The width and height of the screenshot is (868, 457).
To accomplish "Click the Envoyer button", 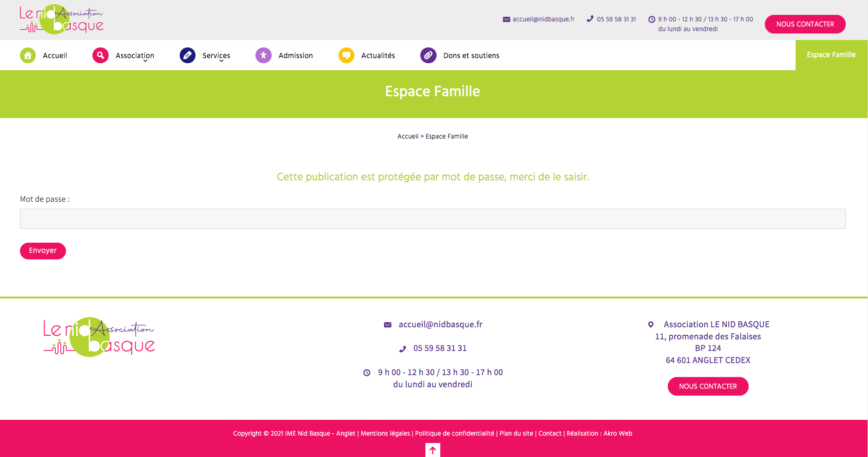I will 43,251.
